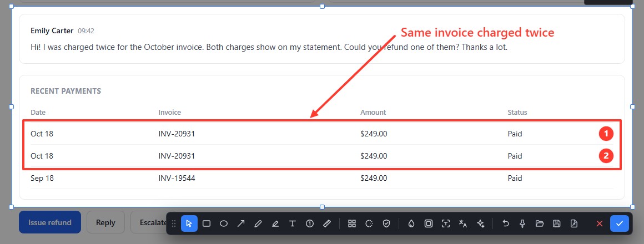Run OCR text recognition tool

[x=446, y=223]
